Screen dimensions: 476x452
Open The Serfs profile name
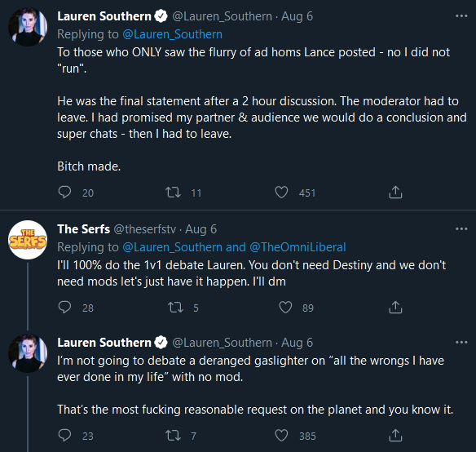tap(83, 229)
